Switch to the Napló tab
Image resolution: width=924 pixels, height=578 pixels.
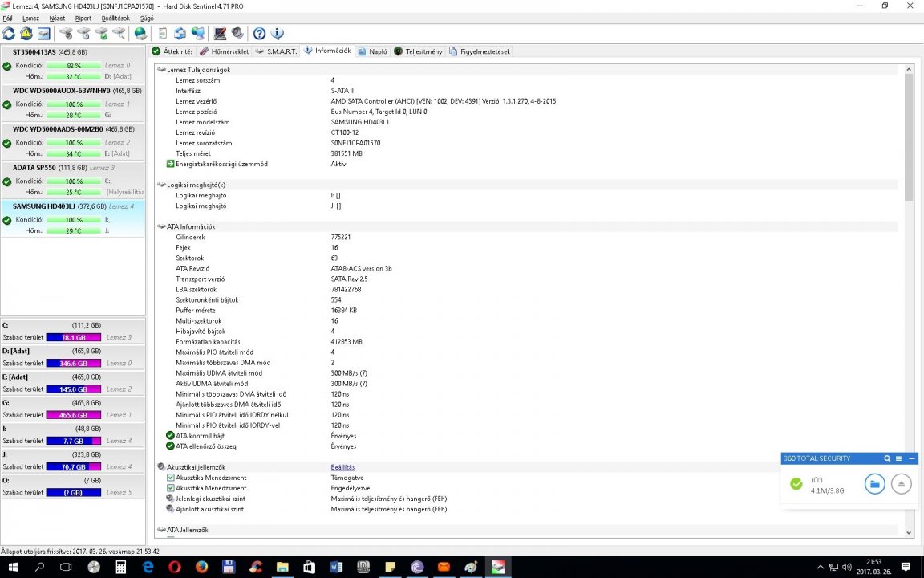tap(372, 51)
